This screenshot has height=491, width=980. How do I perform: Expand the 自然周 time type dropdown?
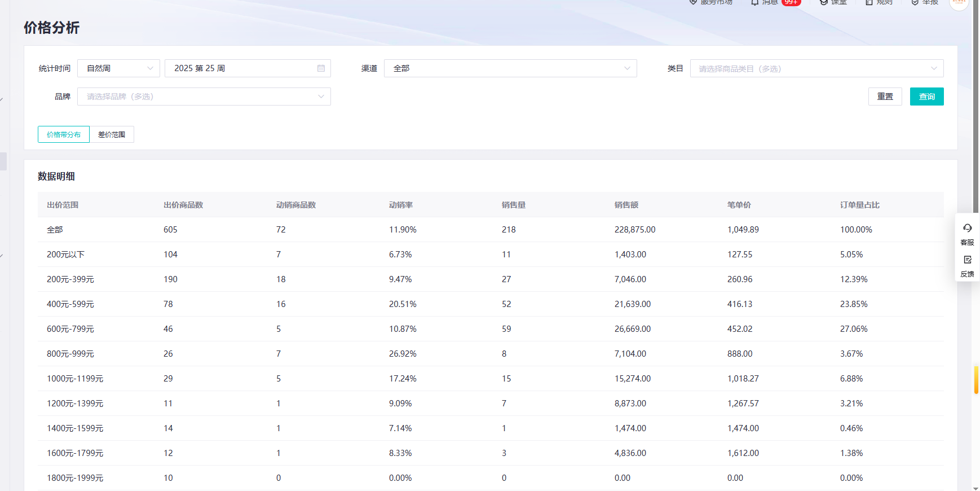coord(118,68)
